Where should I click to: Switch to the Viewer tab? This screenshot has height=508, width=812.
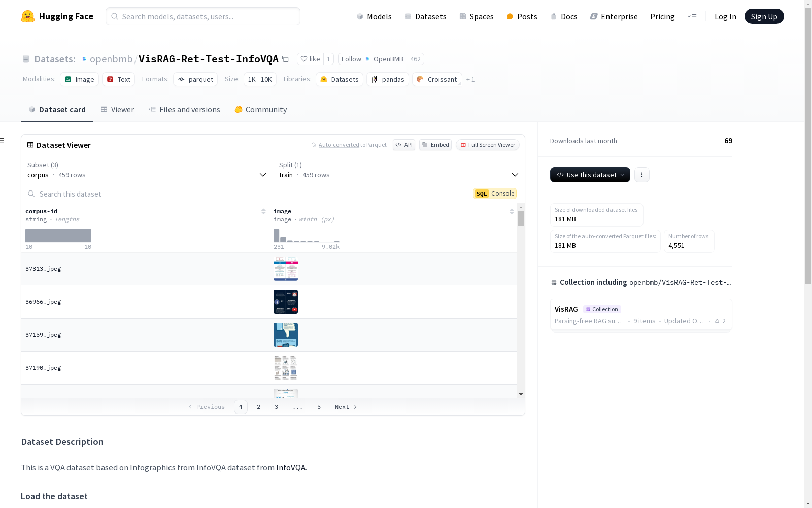(117, 110)
